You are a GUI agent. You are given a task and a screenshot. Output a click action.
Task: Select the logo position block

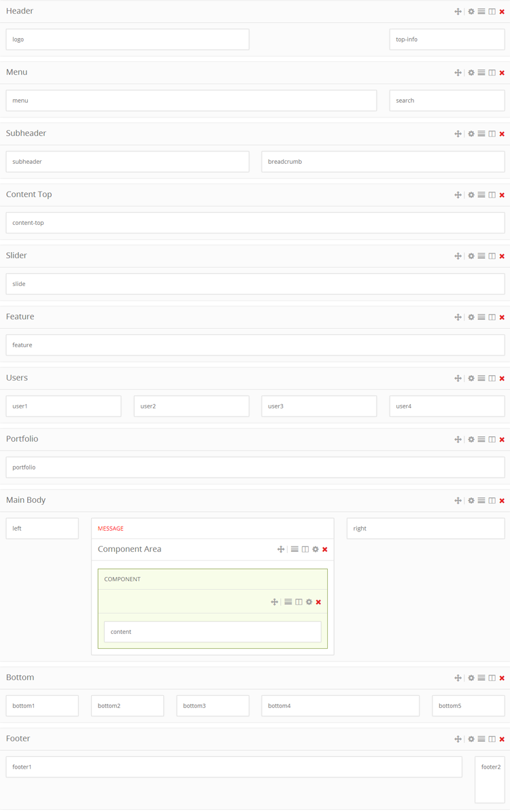pos(127,39)
